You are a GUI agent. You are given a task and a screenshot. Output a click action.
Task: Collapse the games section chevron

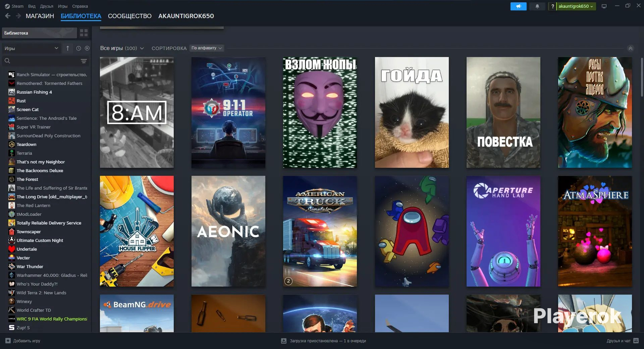point(630,49)
